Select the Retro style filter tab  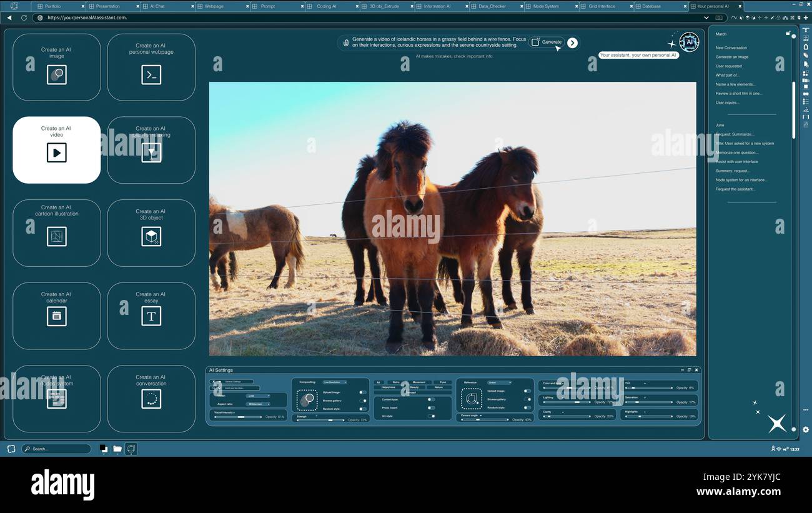396,382
